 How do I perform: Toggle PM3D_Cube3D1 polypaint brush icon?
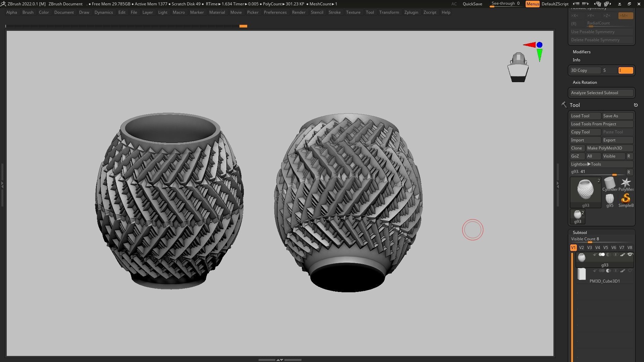pos(623,271)
